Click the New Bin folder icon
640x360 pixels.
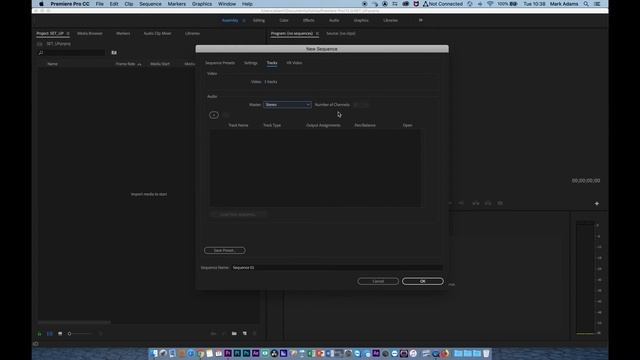[x=234, y=333]
